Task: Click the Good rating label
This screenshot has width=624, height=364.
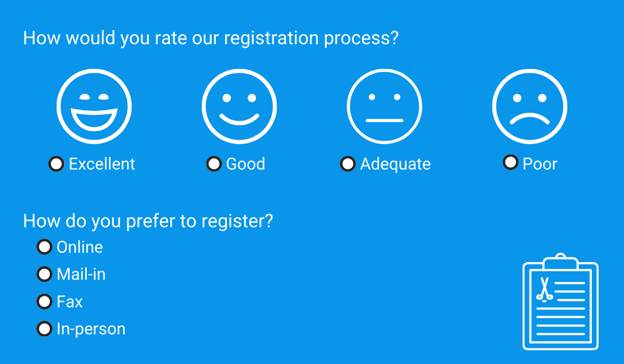Action: point(245,164)
